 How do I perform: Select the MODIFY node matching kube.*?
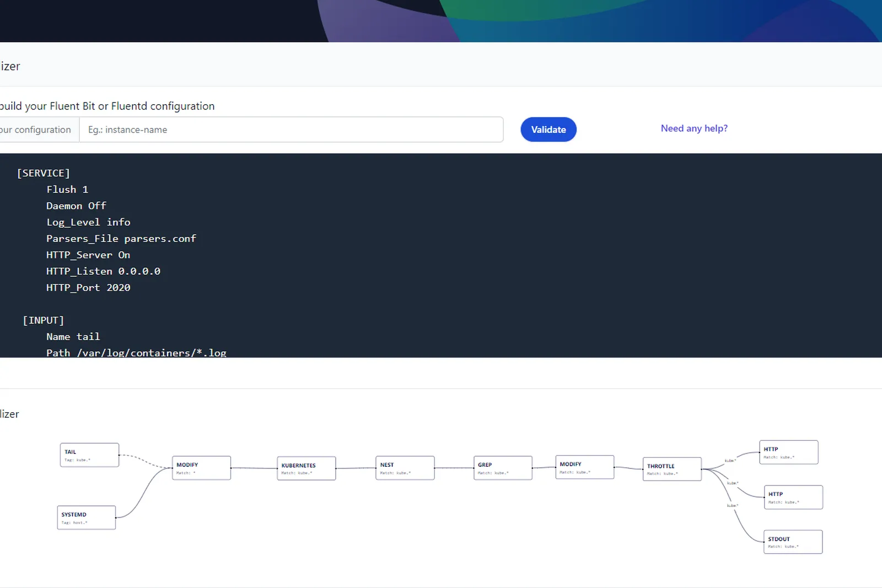coord(585,467)
